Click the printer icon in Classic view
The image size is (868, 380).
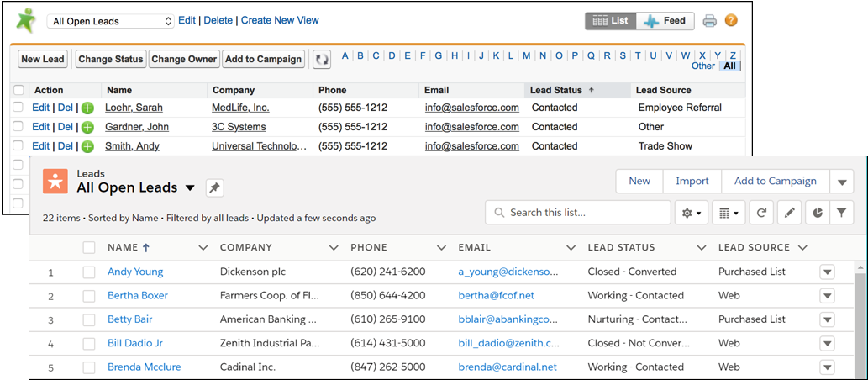click(x=710, y=21)
